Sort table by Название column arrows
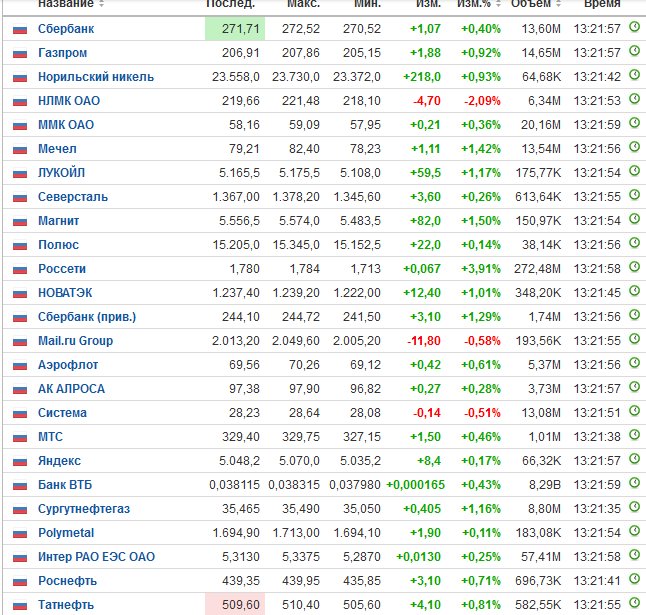Image resolution: width=646 pixels, height=615 pixels. pos(101,4)
